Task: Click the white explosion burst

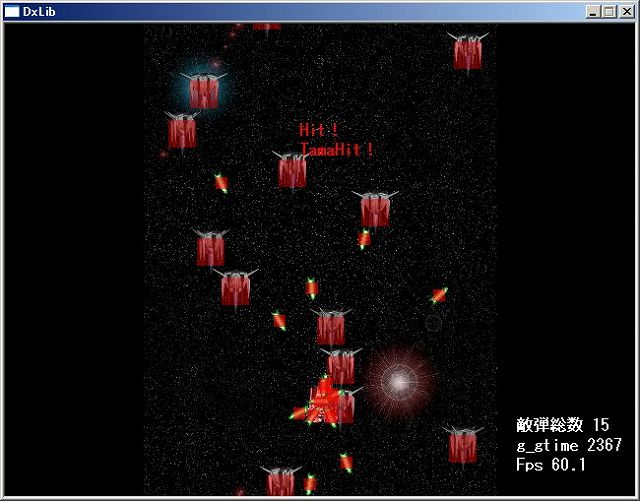Action: coord(399,383)
